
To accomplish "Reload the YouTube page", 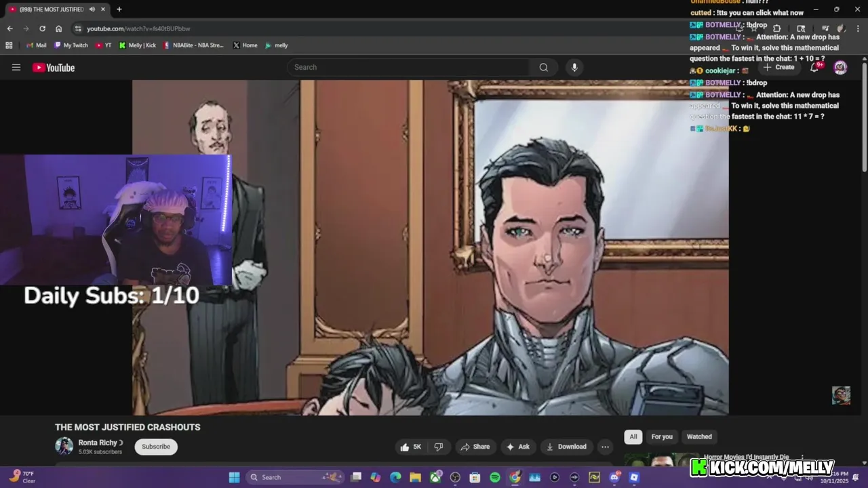I will (42, 28).
